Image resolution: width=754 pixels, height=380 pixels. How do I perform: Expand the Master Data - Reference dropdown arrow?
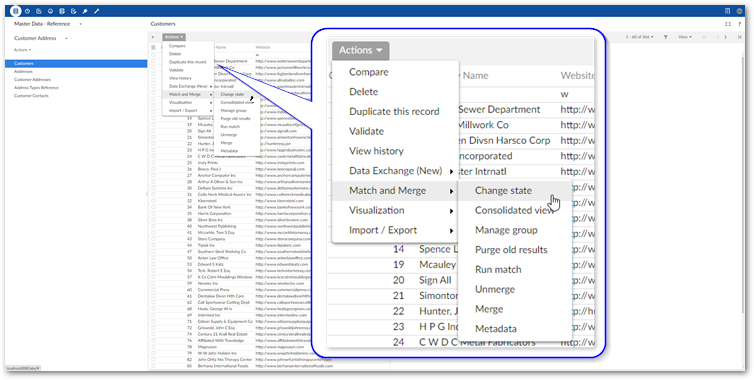click(80, 24)
